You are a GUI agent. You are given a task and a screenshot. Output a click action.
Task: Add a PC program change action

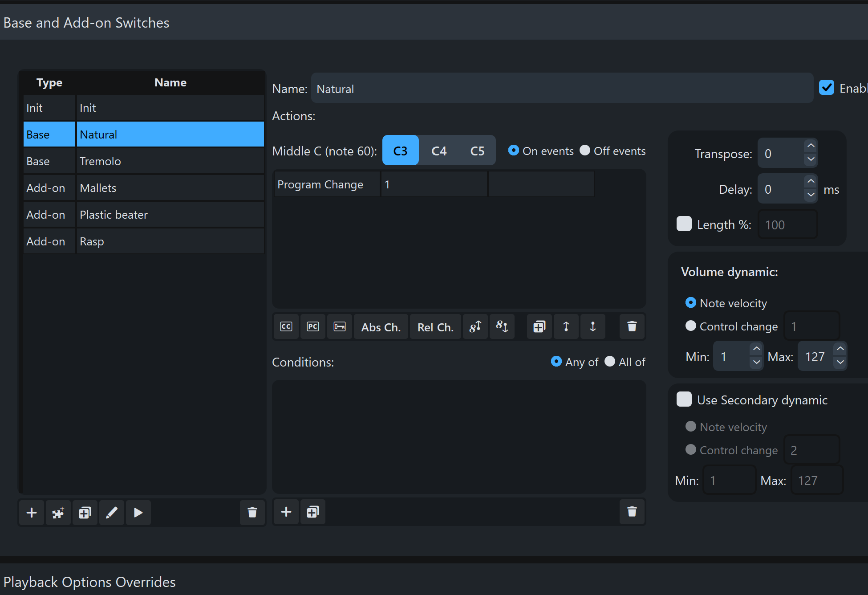click(313, 327)
